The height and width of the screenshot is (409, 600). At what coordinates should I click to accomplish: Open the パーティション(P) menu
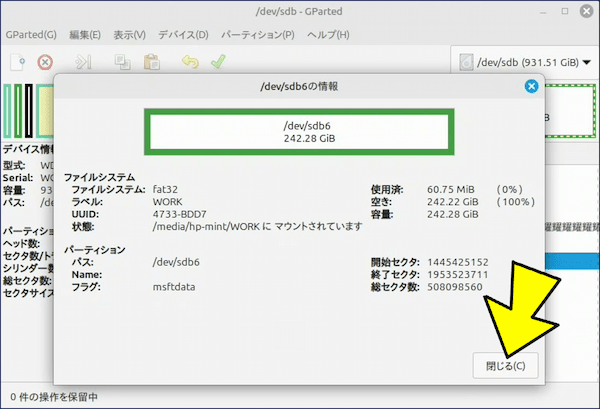pyautogui.click(x=259, y=35)
